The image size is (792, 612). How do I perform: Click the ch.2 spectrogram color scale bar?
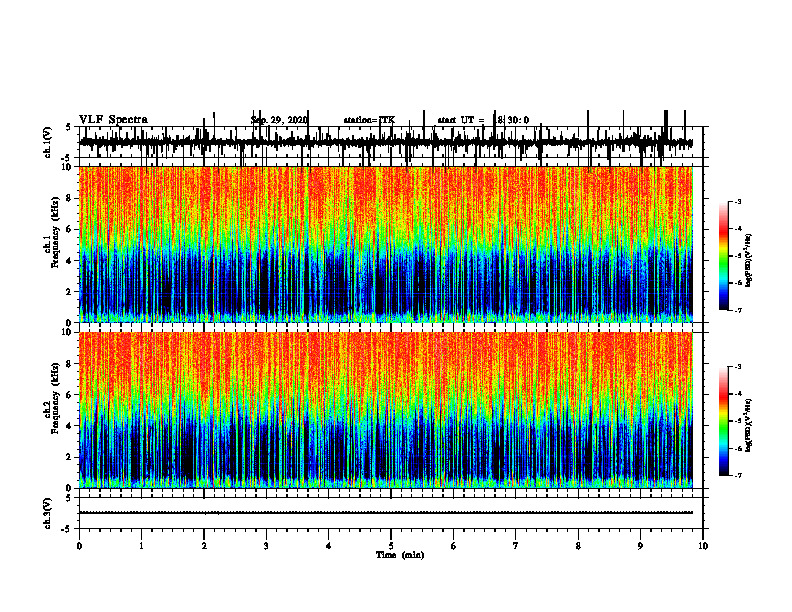click(724, 421)
